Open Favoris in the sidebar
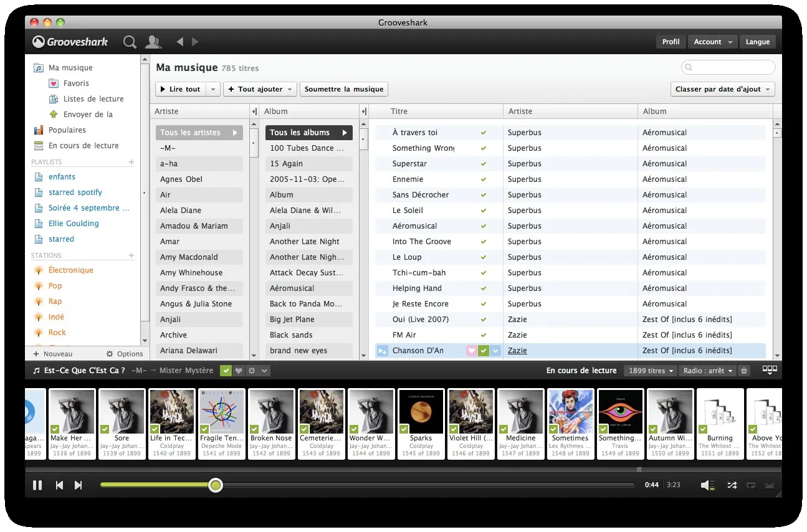807x532 pixels. (76, 83)
